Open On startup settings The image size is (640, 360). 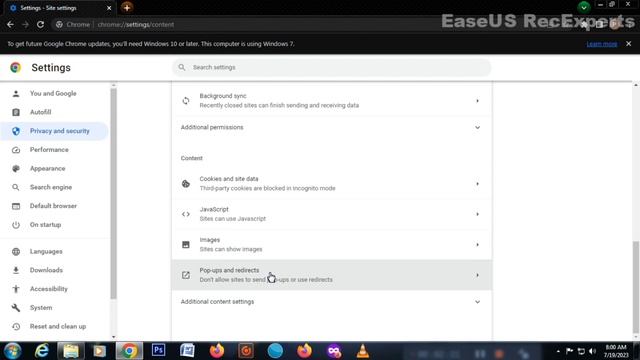tap(45, 225)
